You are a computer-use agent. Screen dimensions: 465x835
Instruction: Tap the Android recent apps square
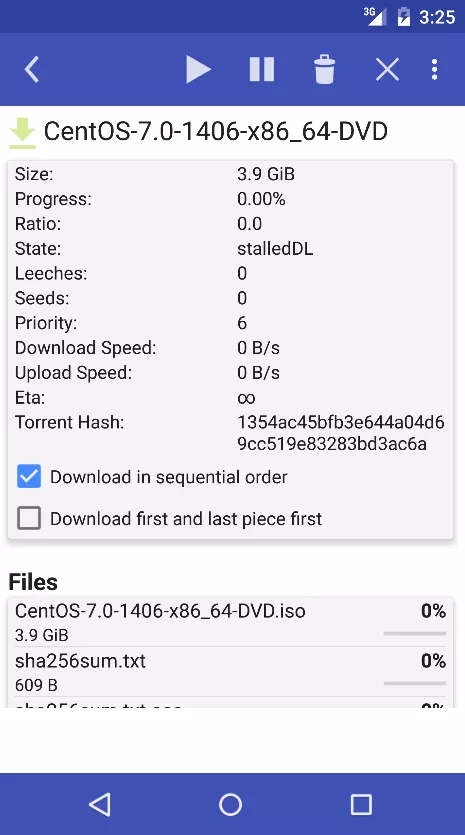click(x=361, y=804)
